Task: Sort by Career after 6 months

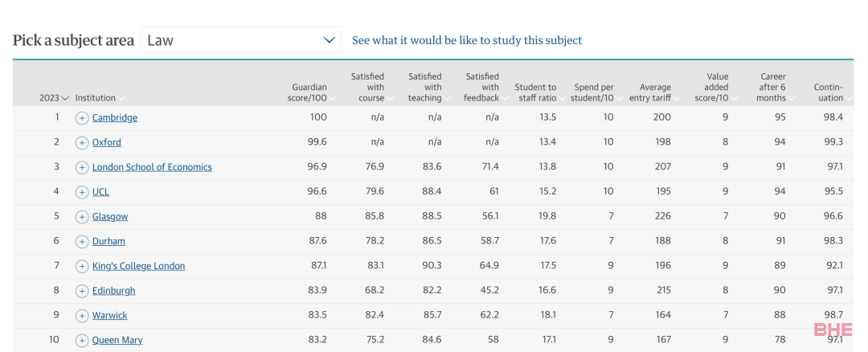Action: 775,88
